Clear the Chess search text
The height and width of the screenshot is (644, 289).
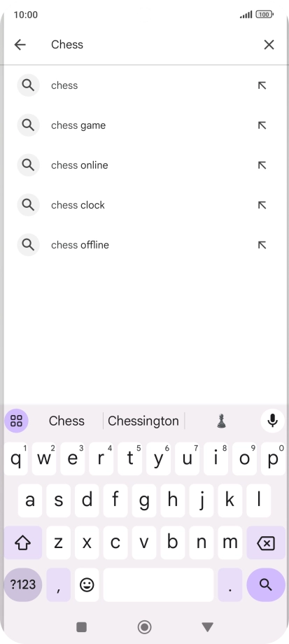click(269, 44)
